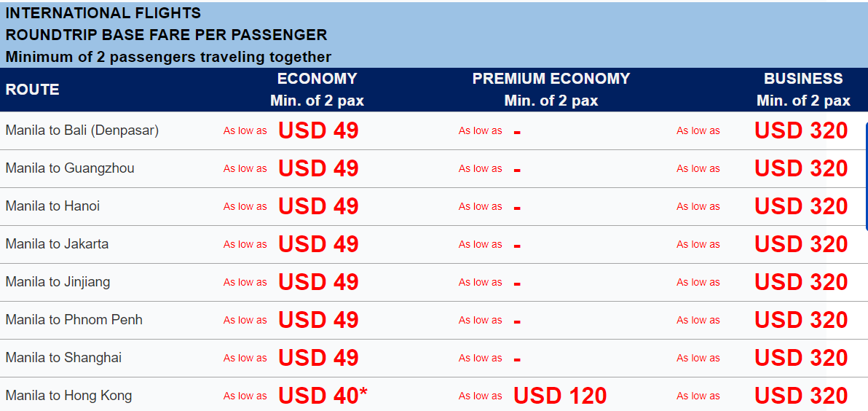Select the Manila to Guangzhou route text

click(x=70, y=168)
